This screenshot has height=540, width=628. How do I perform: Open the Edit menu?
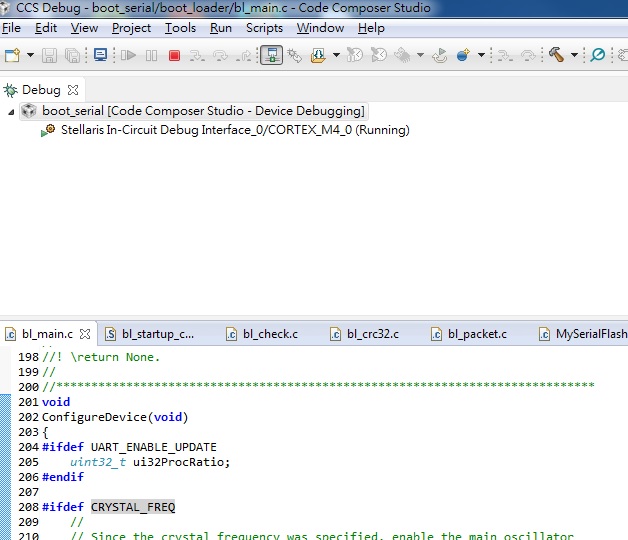coord(46,28)
